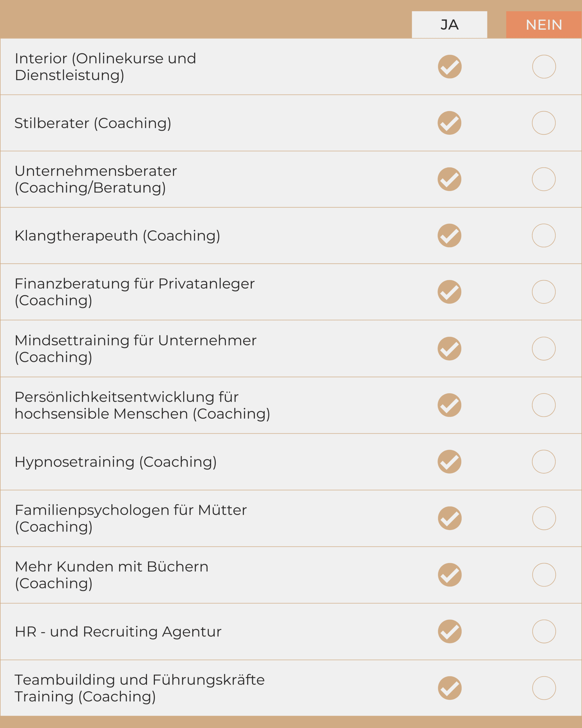Viewport: 582px width, 728px height.
Task: Select NEIN for Interior (Onlinekurse und Dienstleistung)
Action: [544, 66]
